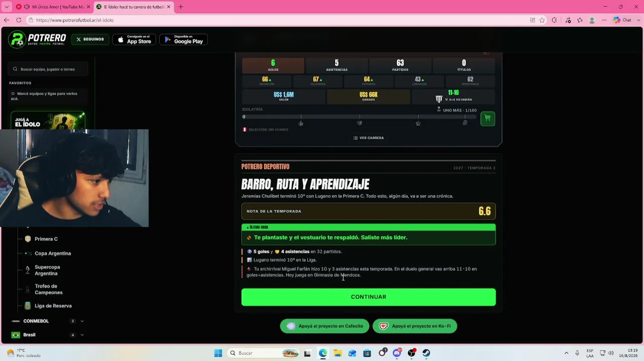
Task: Select Copa Argentina in the sidebar
Action: (53, 253)
